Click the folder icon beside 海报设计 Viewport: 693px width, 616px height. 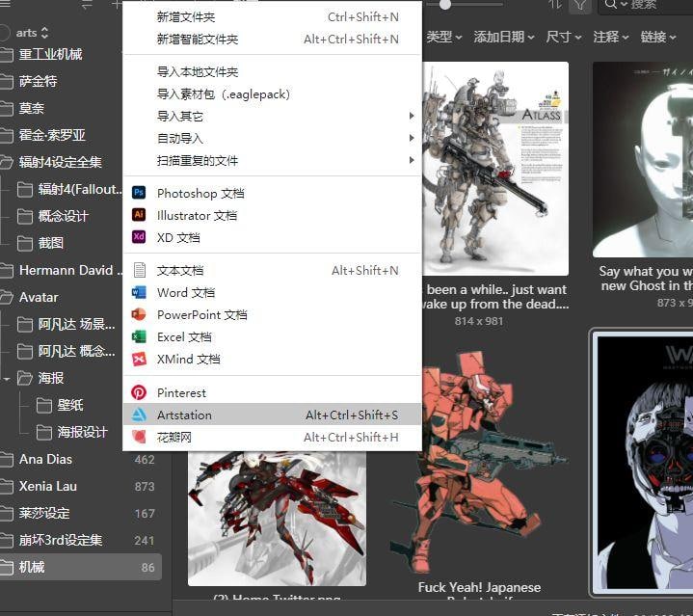(x=44, y=432)
